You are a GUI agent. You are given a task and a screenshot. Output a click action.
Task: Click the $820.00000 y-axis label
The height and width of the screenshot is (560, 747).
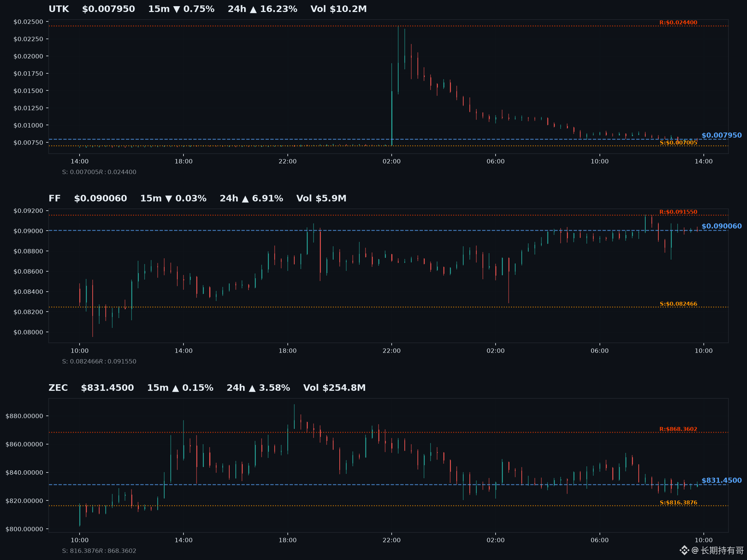point(24,501)
